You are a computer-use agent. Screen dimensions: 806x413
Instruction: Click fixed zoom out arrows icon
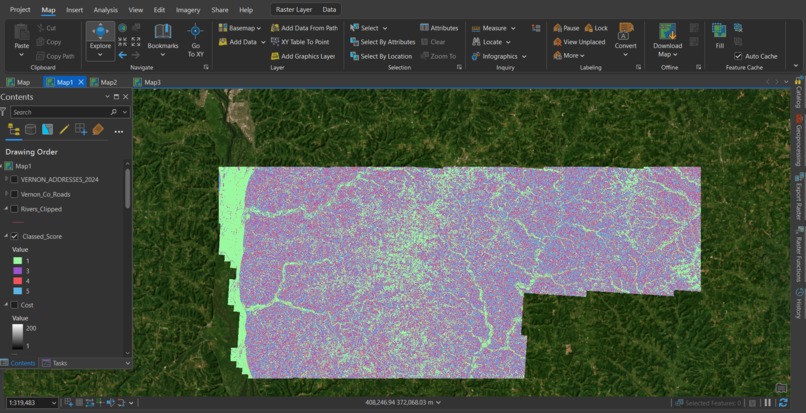coord(136,42)
